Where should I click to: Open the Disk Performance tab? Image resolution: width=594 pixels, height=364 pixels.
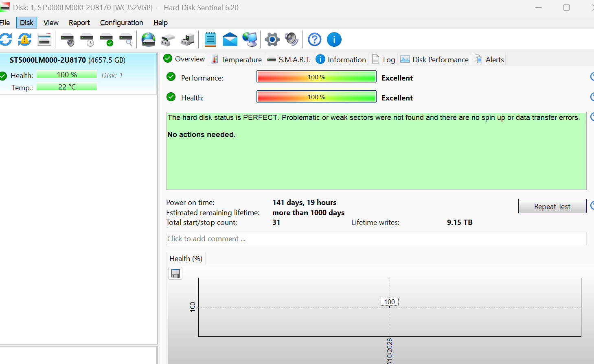[434, 59]
